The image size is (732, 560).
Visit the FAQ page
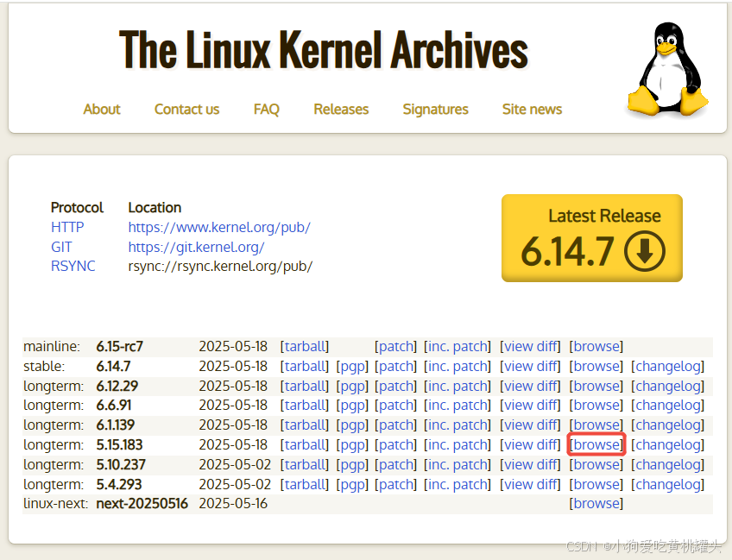point(266,110)
